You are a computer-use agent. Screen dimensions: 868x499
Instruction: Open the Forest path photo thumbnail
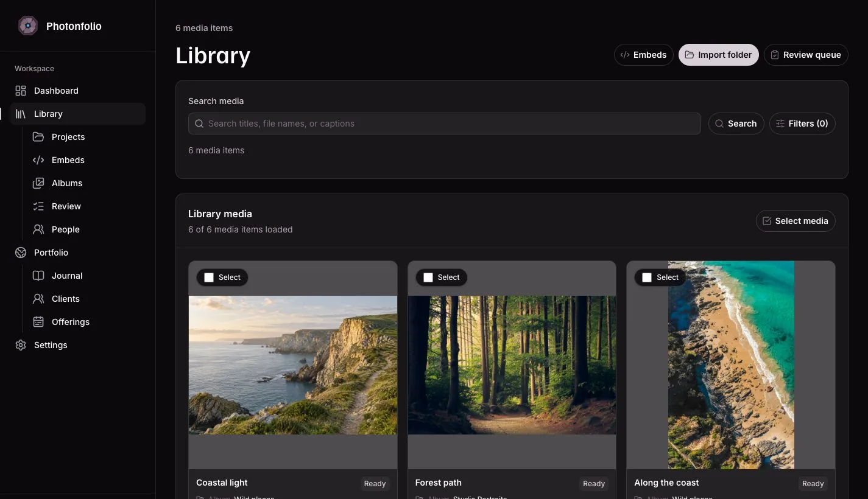pos(512,365)
